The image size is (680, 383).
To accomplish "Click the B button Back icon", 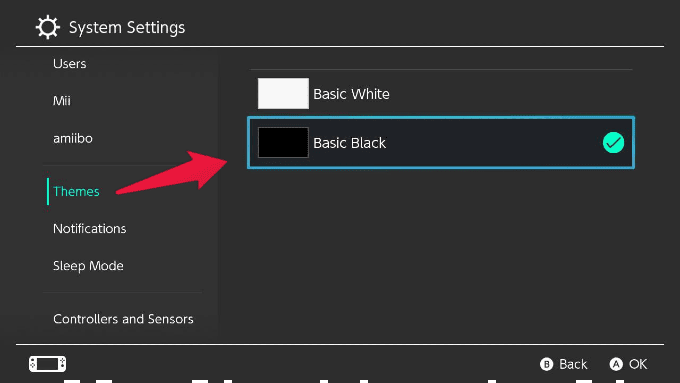I will pos(546,364).
